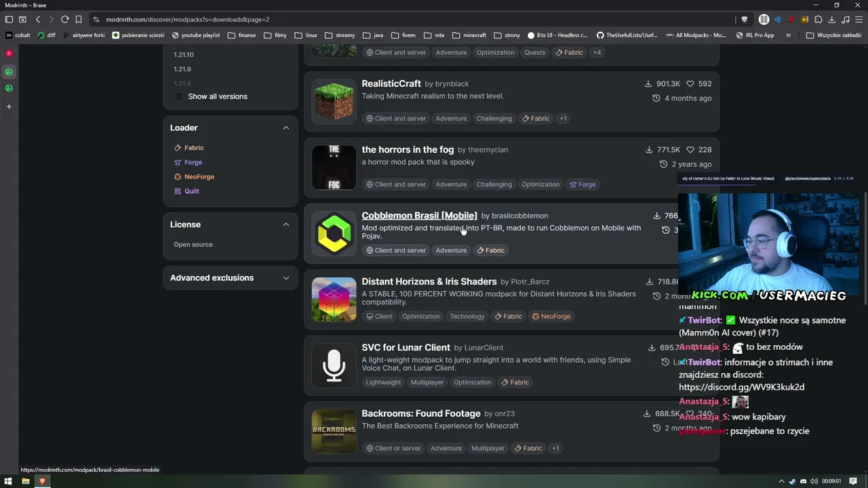868x488 pixels.
Task: Open the Windows Start menu
Action: (x=9, y=481)
